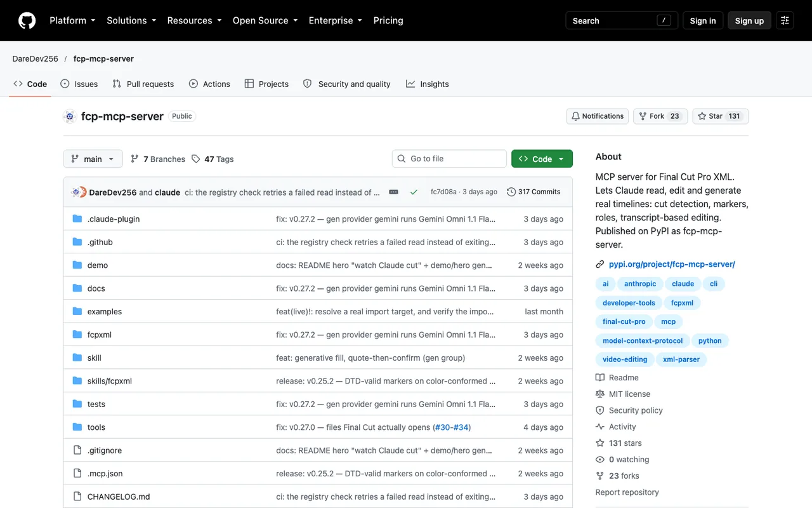
Task: Fork the repository
Action: tap(660, 116)
